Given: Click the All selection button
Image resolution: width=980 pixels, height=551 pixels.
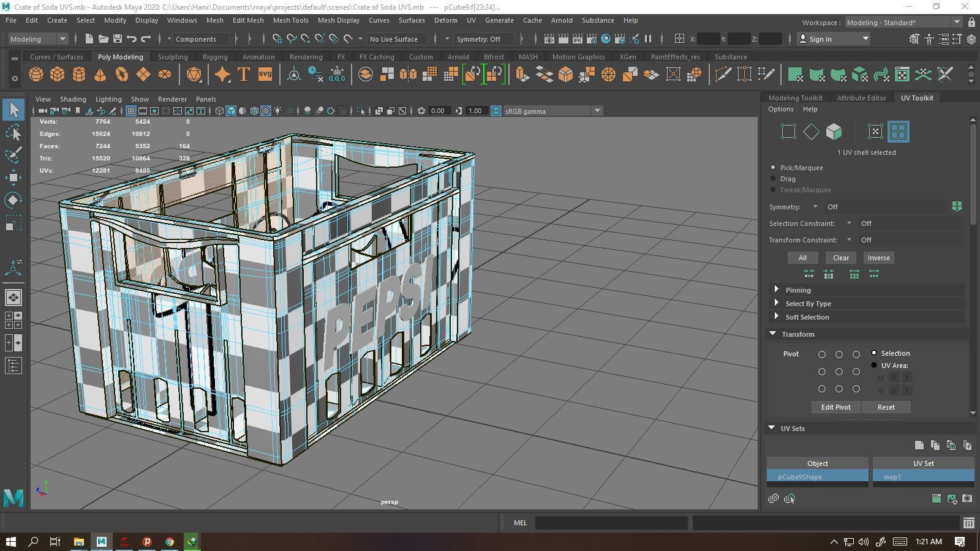Looking at the screenshot, I should (x=802, y=258).
